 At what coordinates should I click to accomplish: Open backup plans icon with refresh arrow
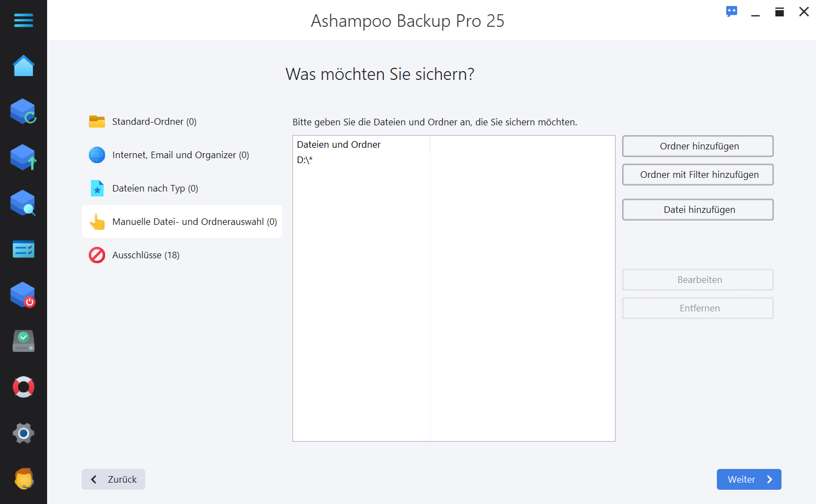click(24, 112)
